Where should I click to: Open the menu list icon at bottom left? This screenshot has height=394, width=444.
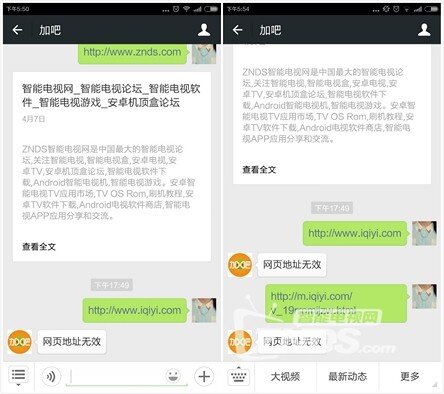(x=18, y=376)
